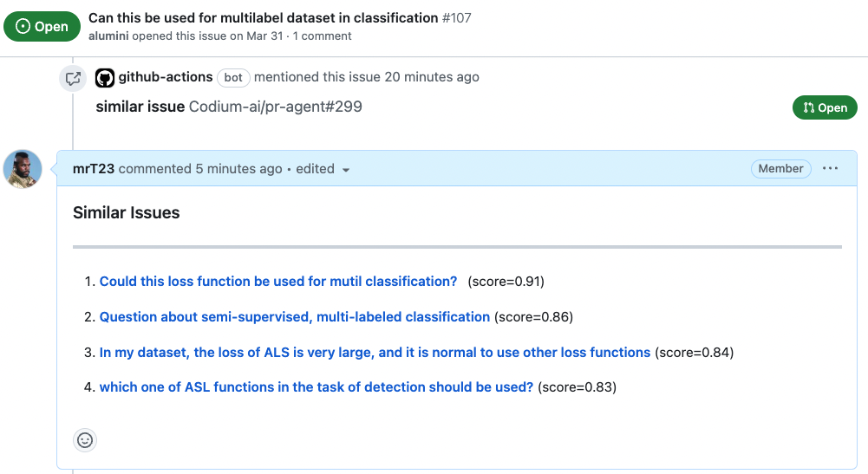The image size is (868, 474).
Task: Click the alumini author link
Action: (x=108, y=36)
